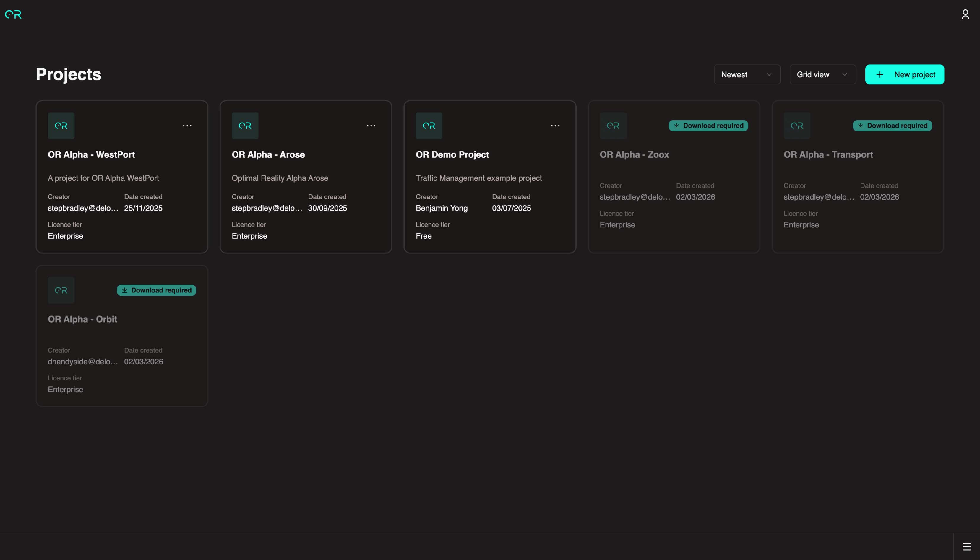
Task: Click the Projects page heading
Action: click(69, 75)
